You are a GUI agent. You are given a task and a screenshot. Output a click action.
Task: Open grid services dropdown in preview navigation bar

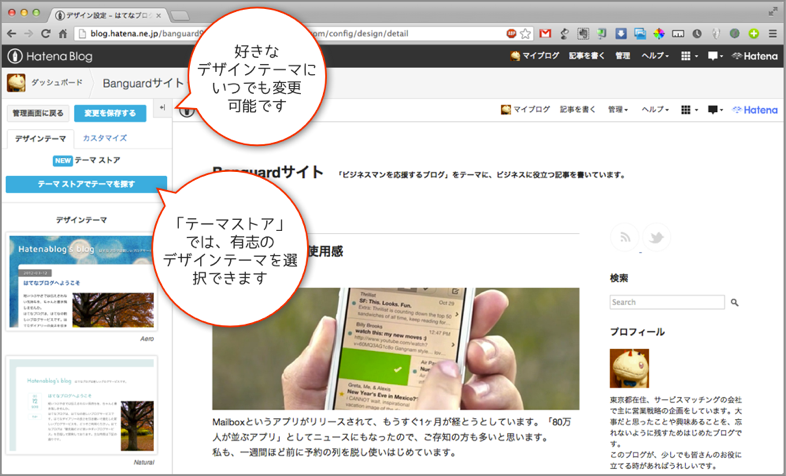(x=689, y=109)
